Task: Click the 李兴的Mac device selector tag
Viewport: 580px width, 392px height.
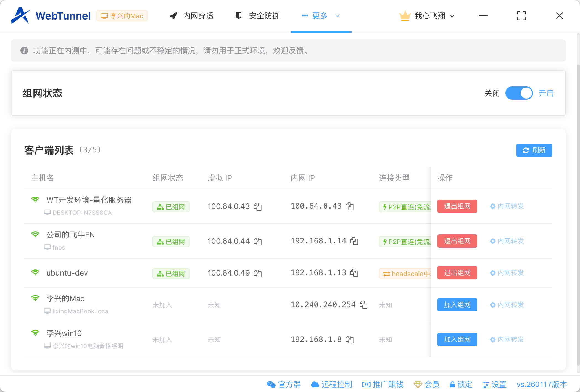Action: tap(122, 16)
